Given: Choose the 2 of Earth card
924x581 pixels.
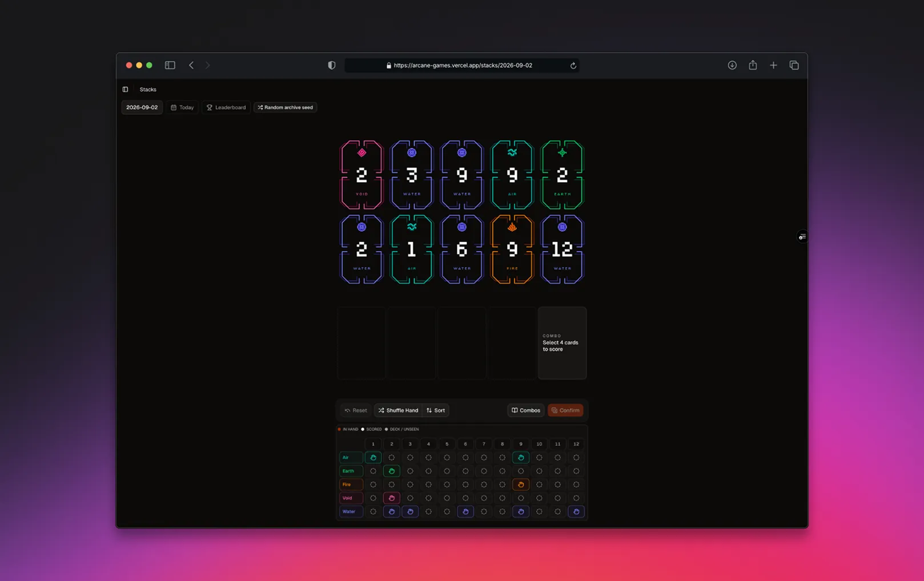Looking at the screenshot, I should coord(563,175).
